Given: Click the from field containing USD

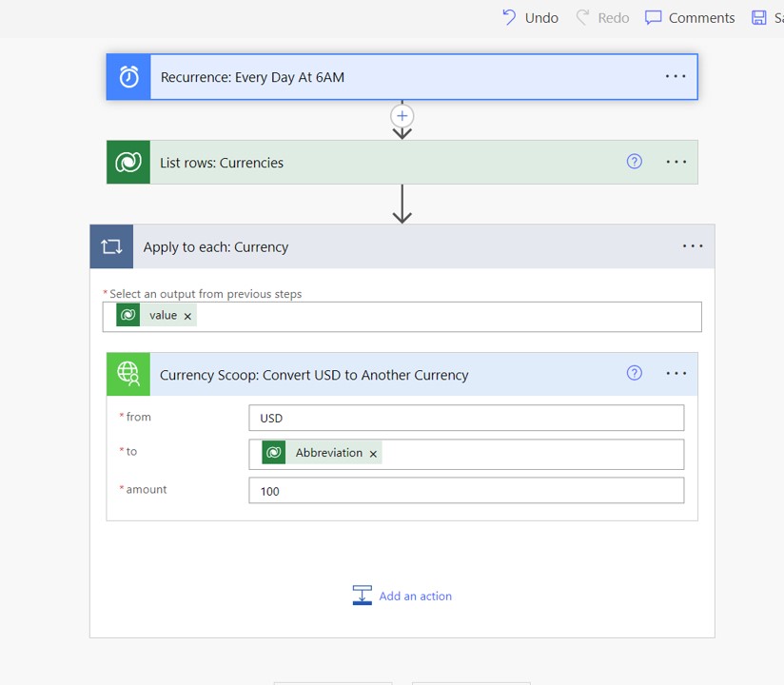Looking at the screenshot, I should point(466,418).
